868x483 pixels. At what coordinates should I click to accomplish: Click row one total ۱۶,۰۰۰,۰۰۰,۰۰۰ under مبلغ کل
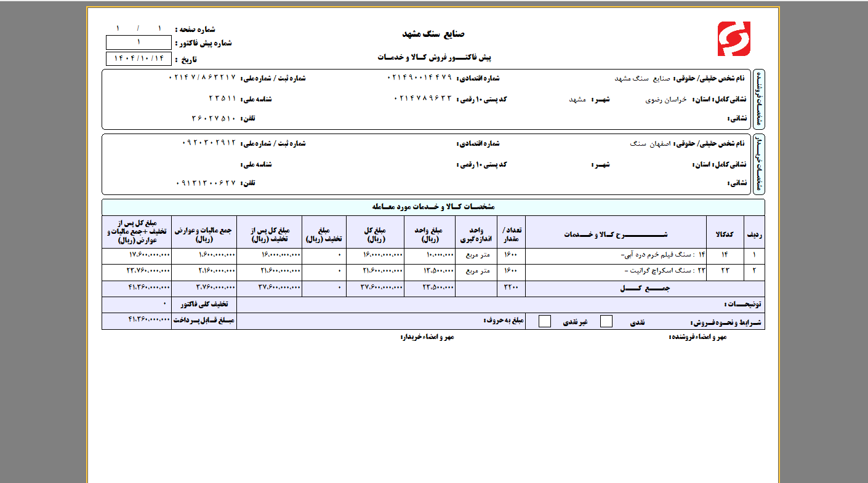click(x=383, y=254)
